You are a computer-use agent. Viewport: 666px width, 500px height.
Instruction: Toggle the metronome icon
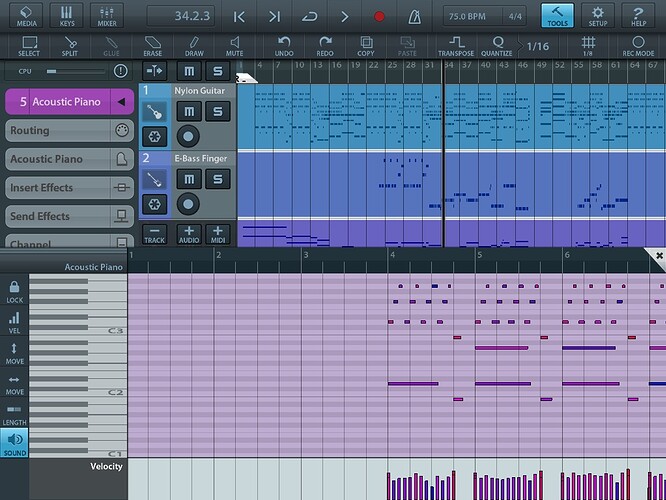[x=414, y=16]
